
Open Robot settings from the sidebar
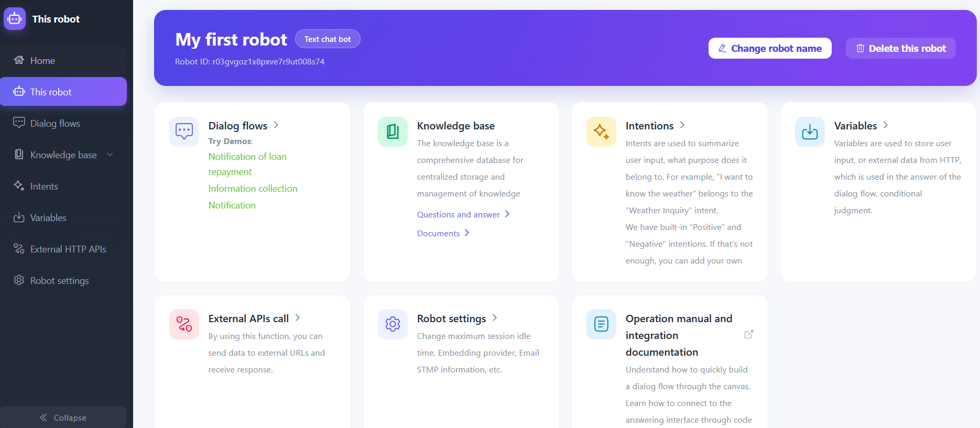pos(63,280)
